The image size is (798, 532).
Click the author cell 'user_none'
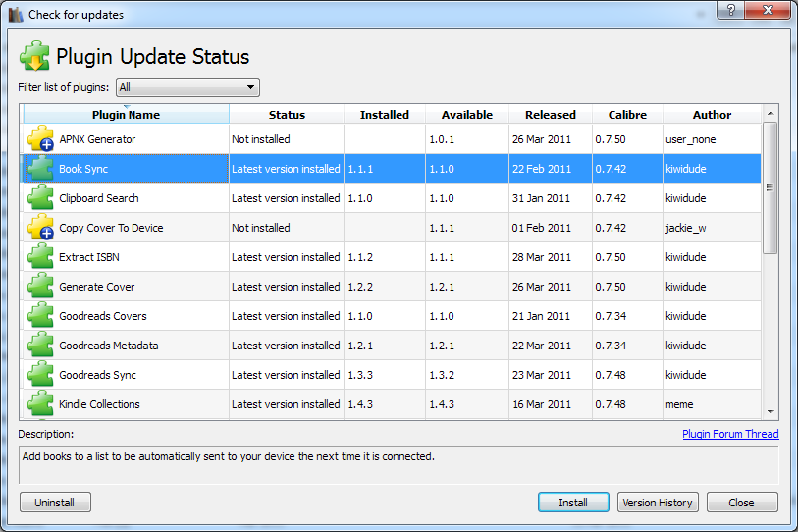click(x=691, y=139)
